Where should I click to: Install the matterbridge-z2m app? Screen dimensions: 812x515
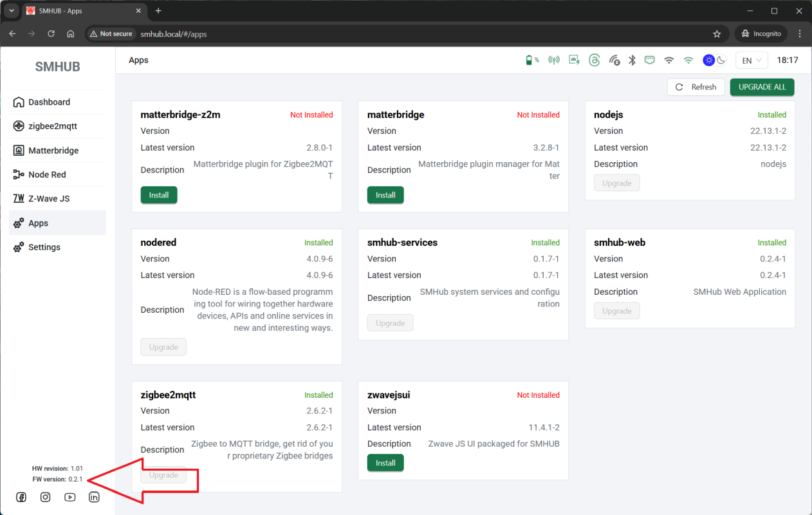tap(159, 195)
